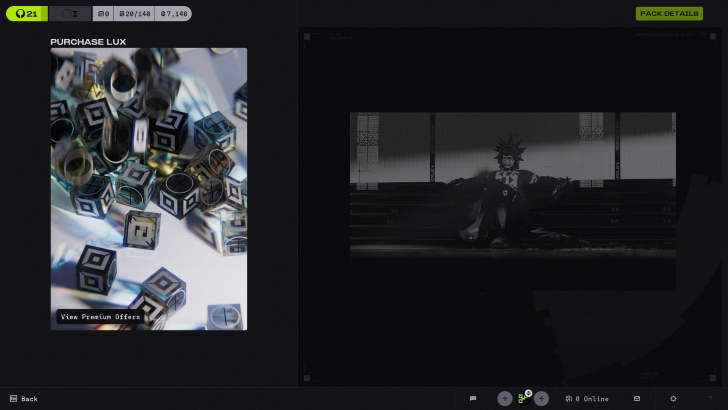
Task: Open the mail inbox icon
Action: tap(637, 398)
